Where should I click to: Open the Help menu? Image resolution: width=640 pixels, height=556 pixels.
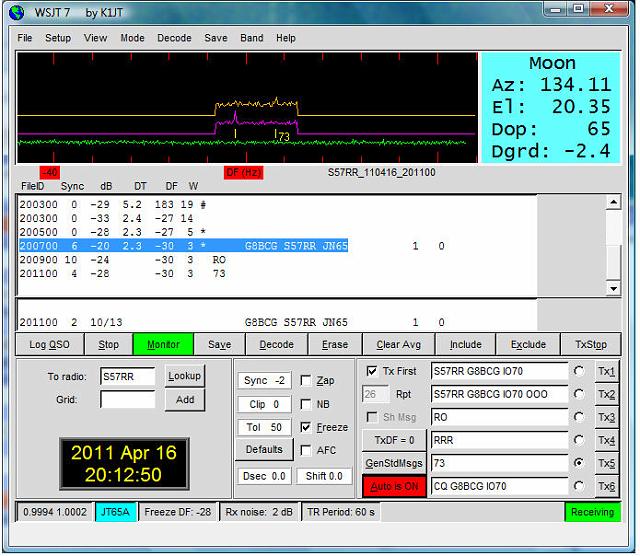(286, 38)
